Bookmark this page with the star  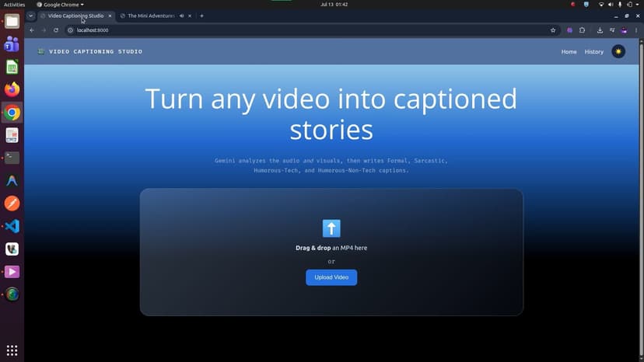[553, 30]
